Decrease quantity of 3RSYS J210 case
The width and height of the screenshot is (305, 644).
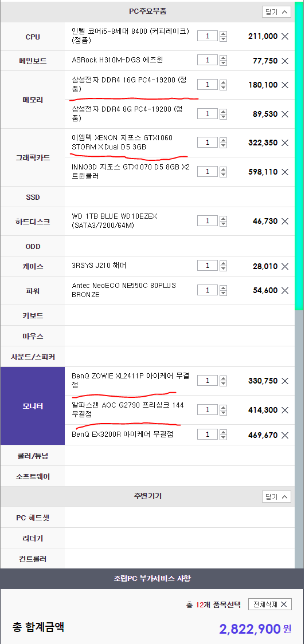point(223,268)
